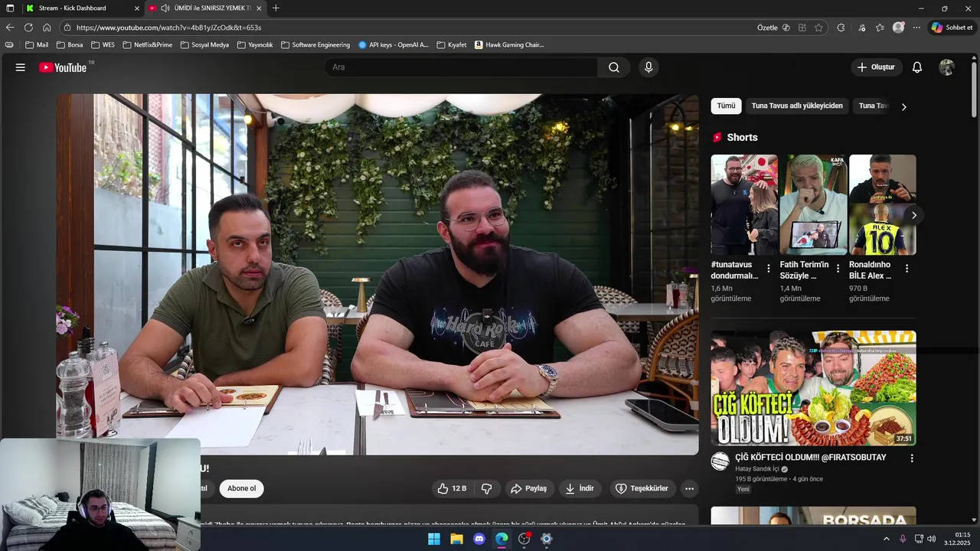Open options for ÇİĞ KÖFTECİ OLDUM video
The width and height of the screenshot is (980, 551).
911,458
